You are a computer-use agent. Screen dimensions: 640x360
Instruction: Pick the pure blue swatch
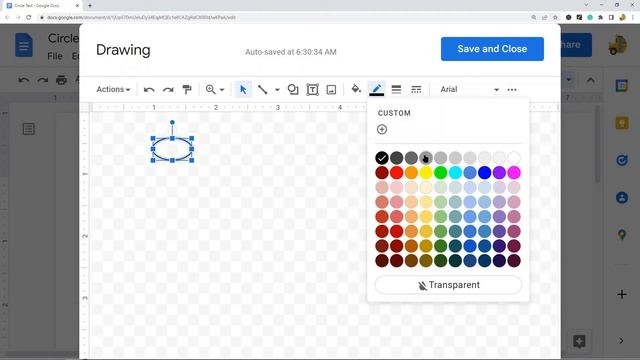484,173
